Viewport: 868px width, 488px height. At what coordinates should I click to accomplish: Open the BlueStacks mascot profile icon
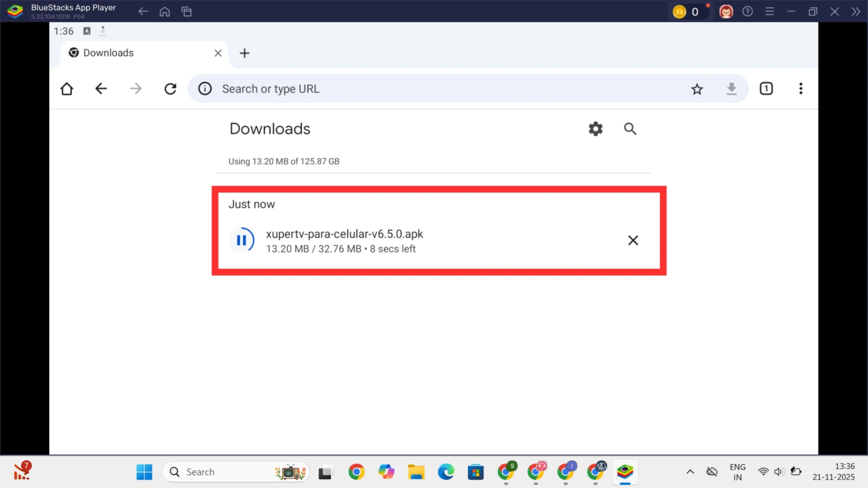[726, 11]
